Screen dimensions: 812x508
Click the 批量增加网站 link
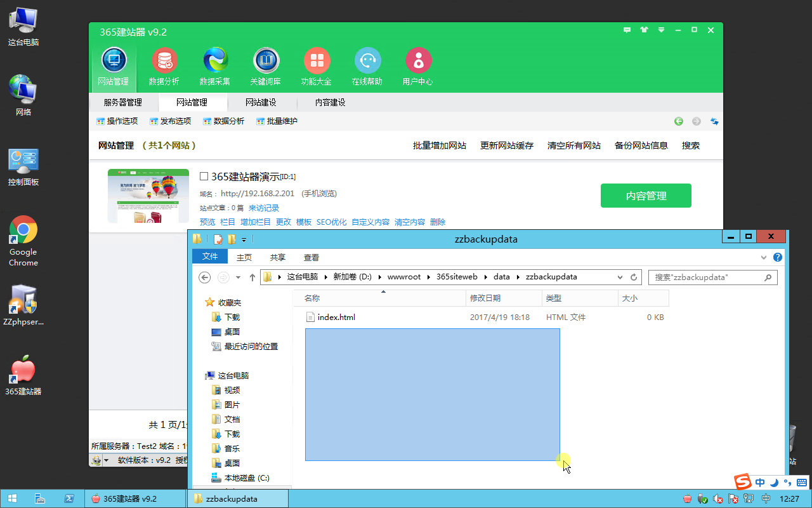tap(440, 145)
